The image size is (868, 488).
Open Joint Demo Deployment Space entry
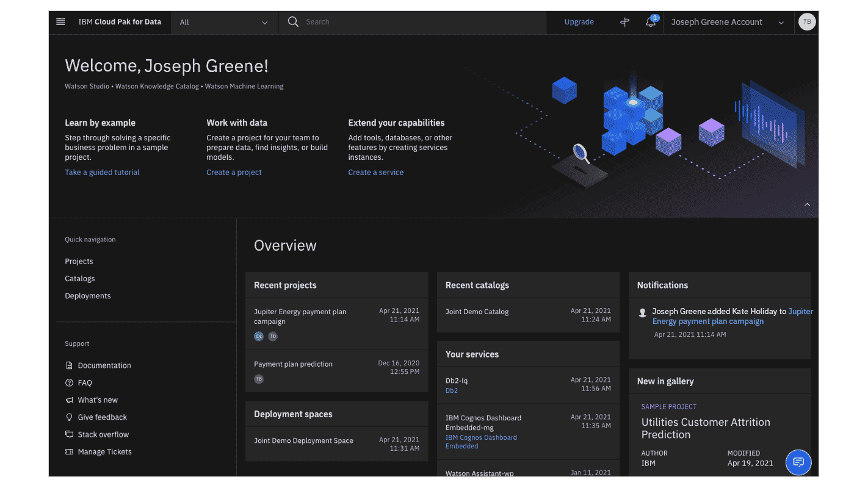click(x=303, y=440)
